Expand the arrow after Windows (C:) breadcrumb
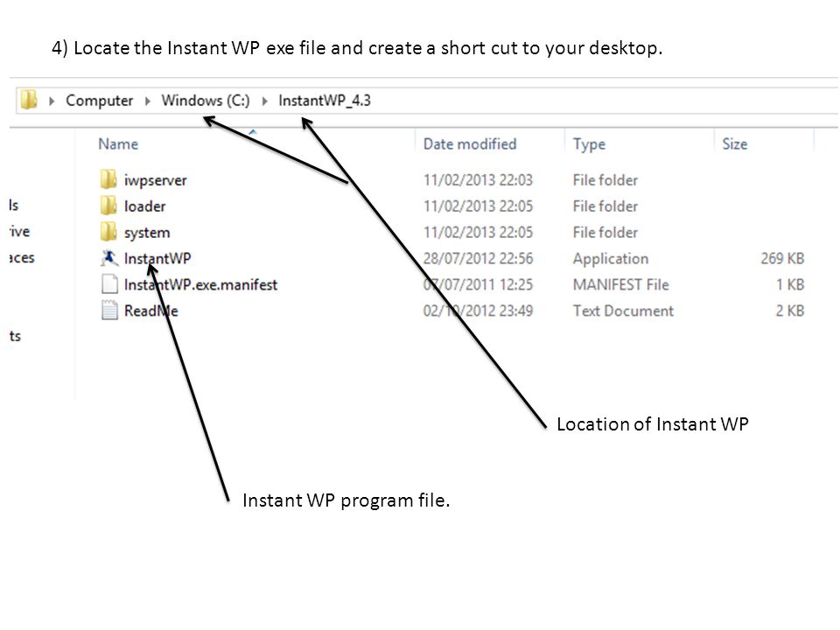 pyautogui.click(x=264, y=101)
